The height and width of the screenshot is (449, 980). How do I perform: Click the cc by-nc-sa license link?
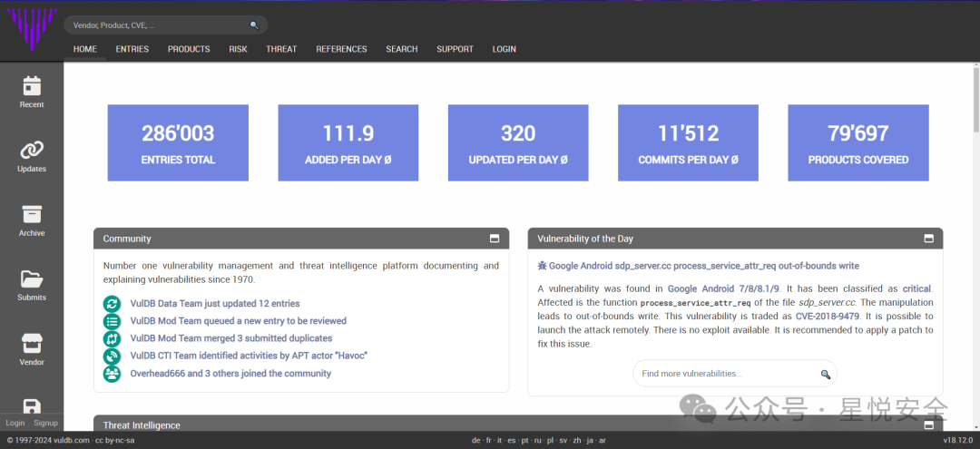coord(114,440)
